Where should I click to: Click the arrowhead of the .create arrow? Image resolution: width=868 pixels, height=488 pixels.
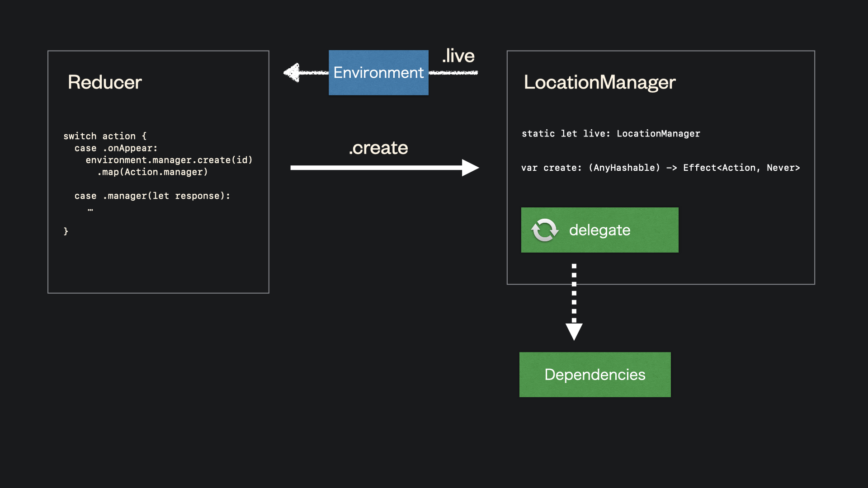(470, 168)
